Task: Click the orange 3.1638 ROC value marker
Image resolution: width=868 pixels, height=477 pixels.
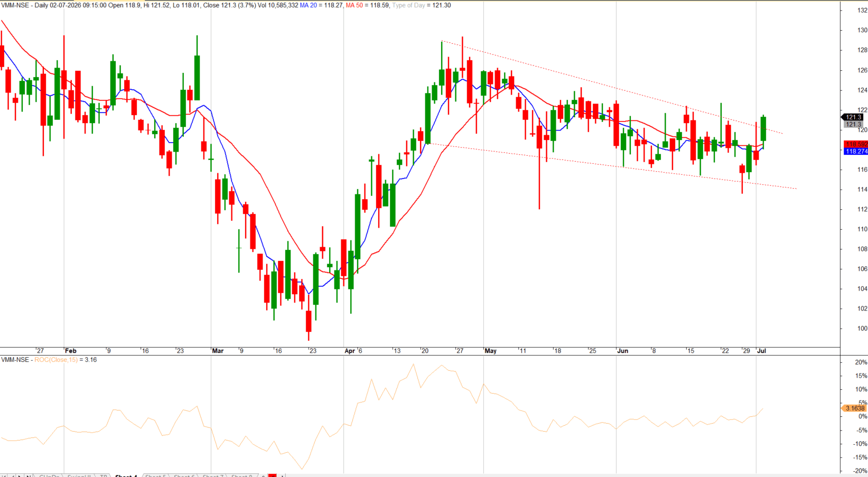Action: tap(854, 408)
